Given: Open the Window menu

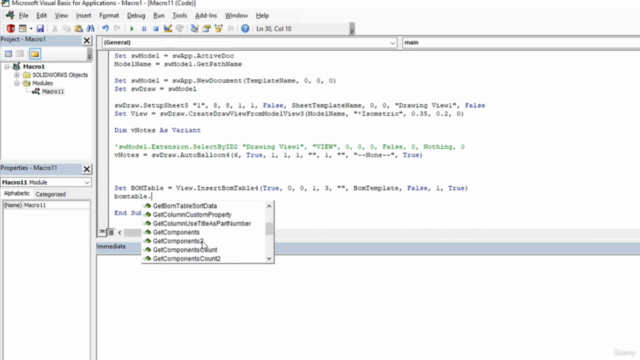Looking at the screenshot, I should click(236, 16).
